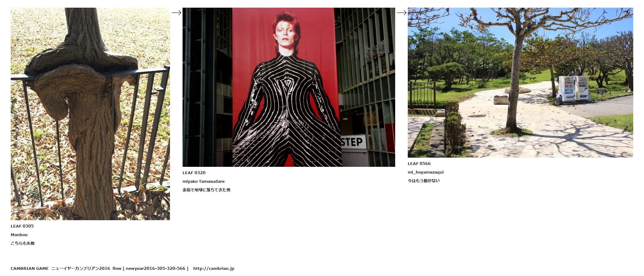644x276 pixels.
Task: Select the LEAF 0566 label
Action: [419, 163]
